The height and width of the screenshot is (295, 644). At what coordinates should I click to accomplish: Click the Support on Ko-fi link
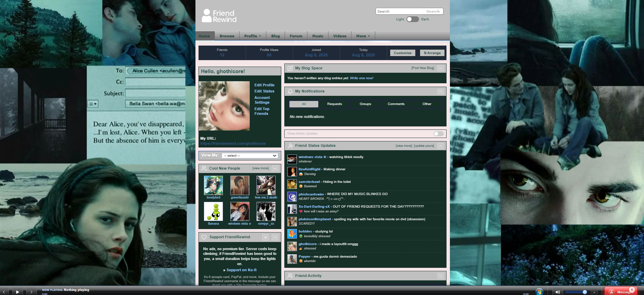[241, 270]
